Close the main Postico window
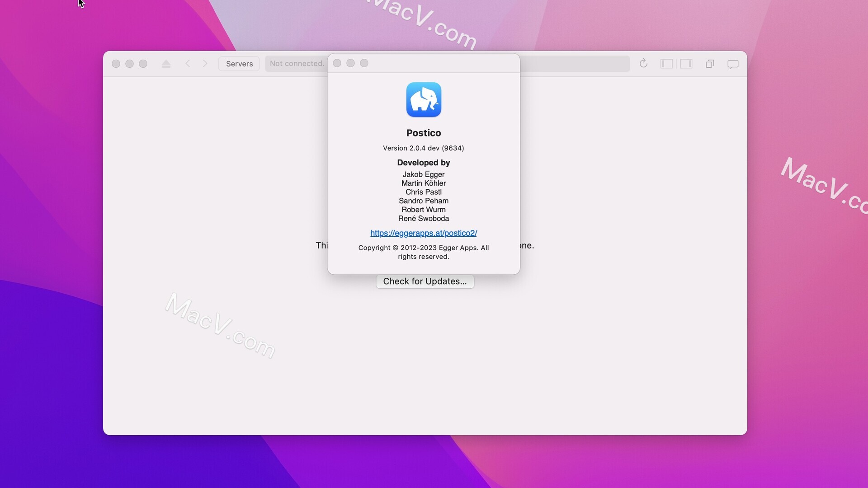This screenshot has width=868, height=488. [116, 64]
